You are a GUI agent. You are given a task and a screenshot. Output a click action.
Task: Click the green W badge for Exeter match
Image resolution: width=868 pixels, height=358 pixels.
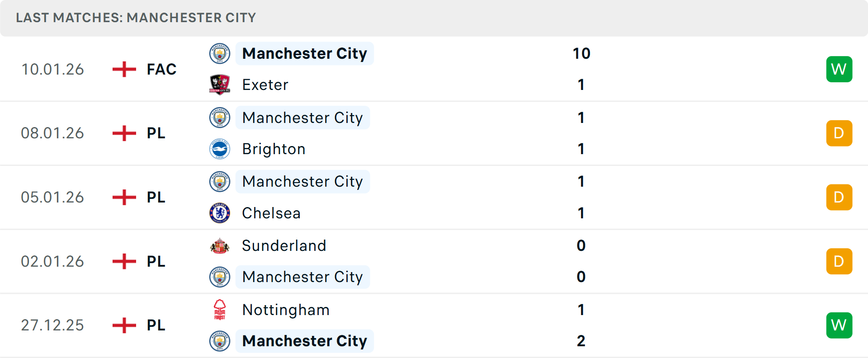[x=839, y=69]
